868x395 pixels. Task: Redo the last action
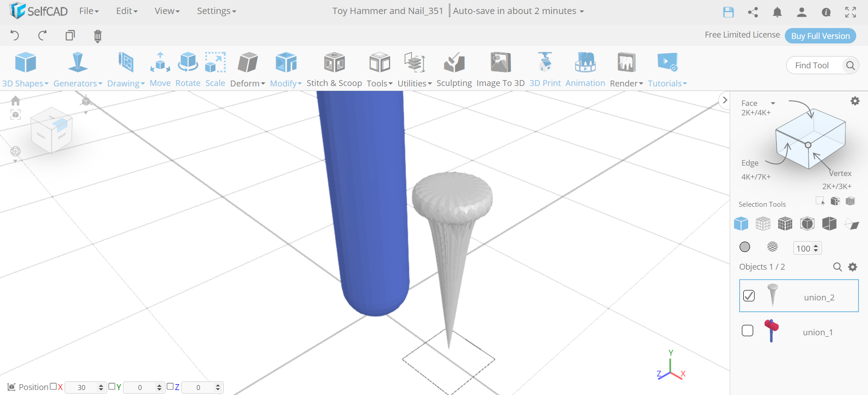[x=42, y=35]
